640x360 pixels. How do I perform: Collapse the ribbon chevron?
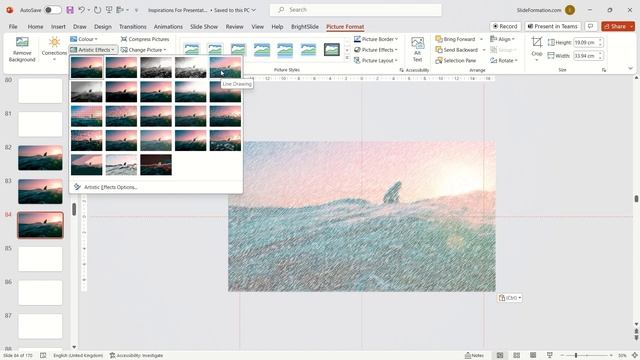[x=630, y=69]
